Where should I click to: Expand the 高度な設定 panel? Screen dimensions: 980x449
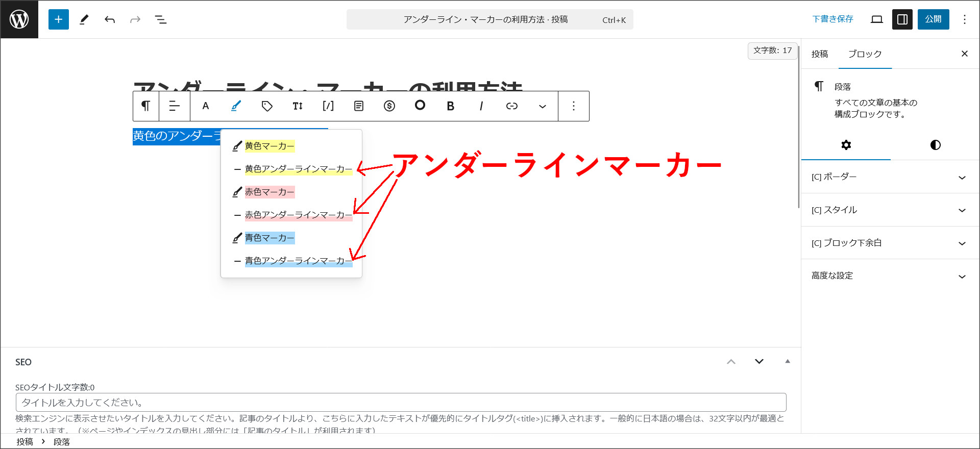coord(890,276)
